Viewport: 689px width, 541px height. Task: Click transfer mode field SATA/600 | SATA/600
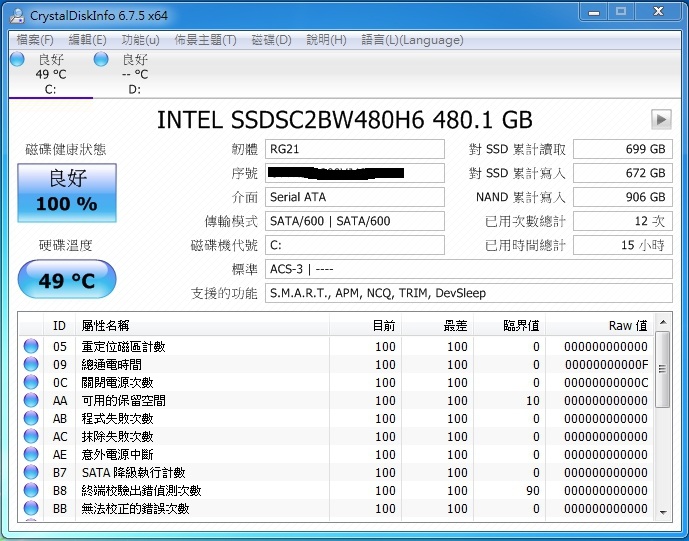(x=355, y=221)
